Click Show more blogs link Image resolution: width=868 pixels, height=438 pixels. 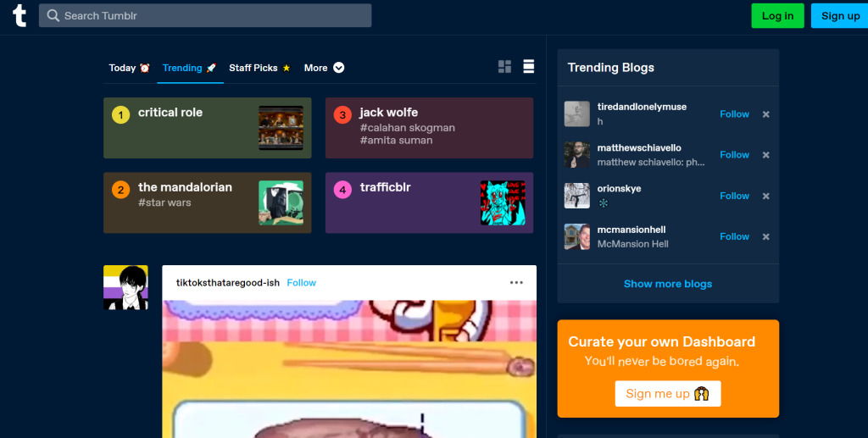coord(668,284)
